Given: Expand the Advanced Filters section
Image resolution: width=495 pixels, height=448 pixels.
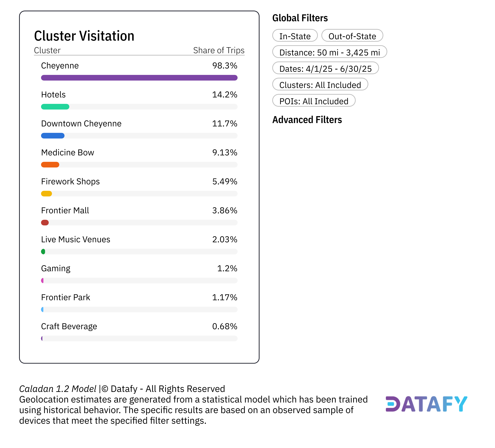Looking at the screenshot, I should point(307,120).
